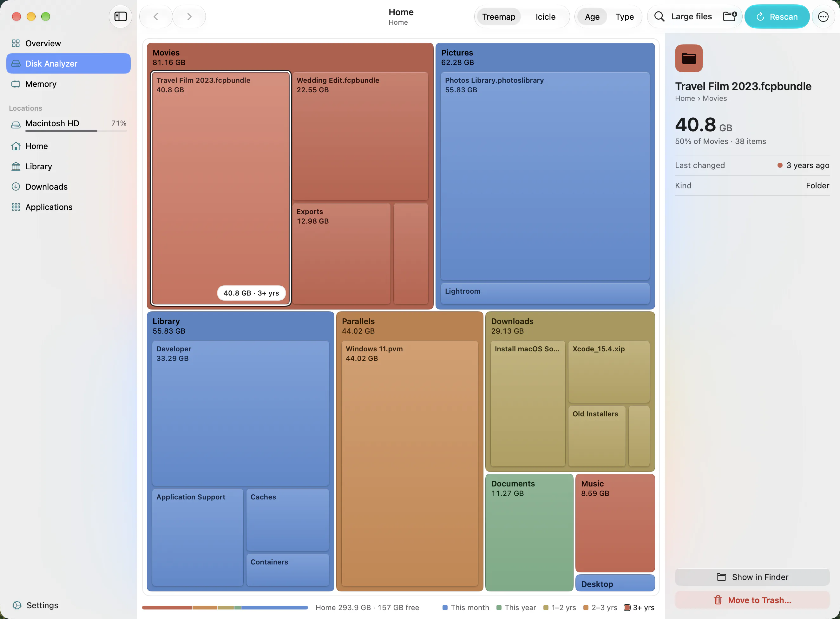The image size is (840, 619).
Task: Click the 3+ yrs legend swatch
Action: tap(627, 607)
